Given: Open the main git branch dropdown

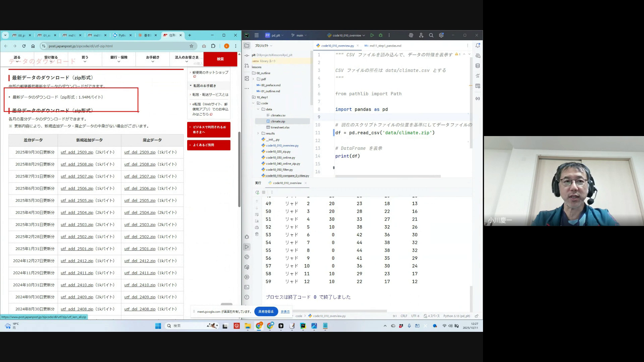Looking at the screenshot, I should pyautogui.click(x=299, y=35).
